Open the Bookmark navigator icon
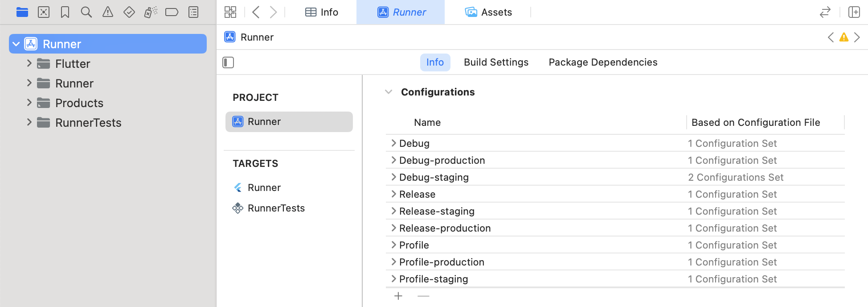 tap(65, 12)
